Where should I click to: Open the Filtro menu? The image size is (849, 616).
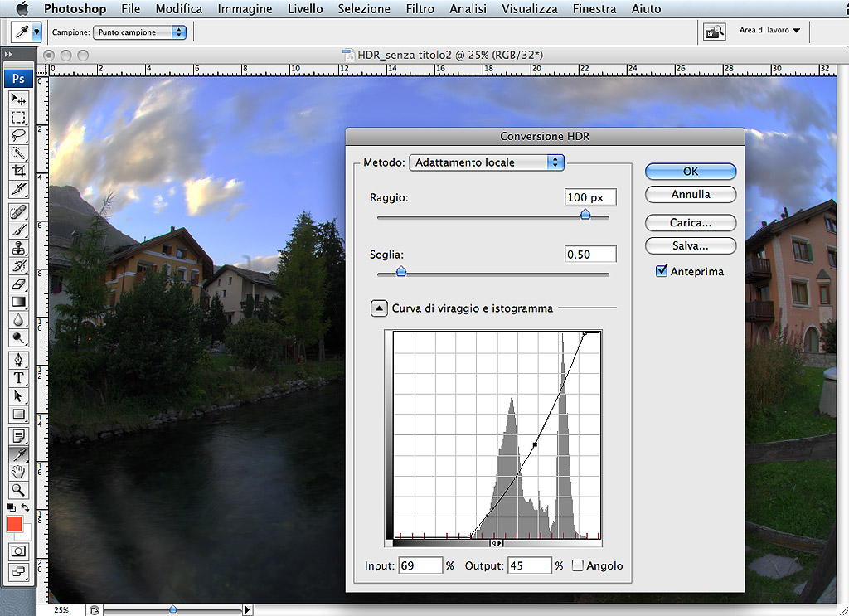420,8
